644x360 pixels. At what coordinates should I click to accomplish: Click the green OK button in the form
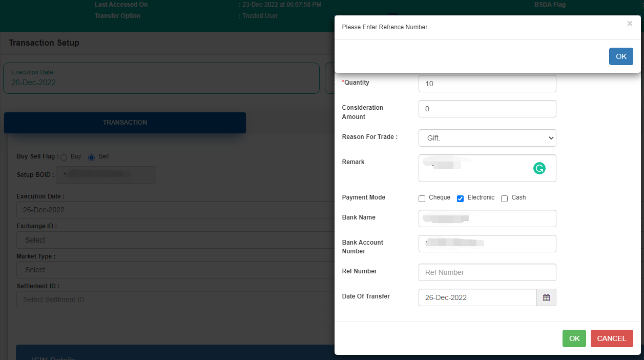pos(574,338)
